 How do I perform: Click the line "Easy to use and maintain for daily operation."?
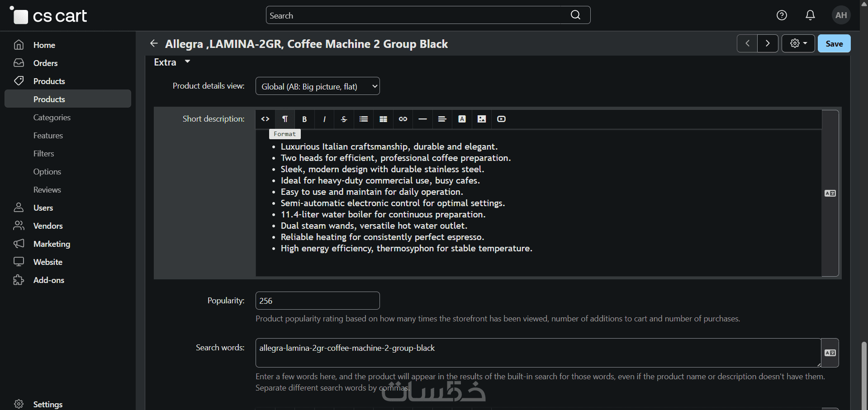(372, 192)
